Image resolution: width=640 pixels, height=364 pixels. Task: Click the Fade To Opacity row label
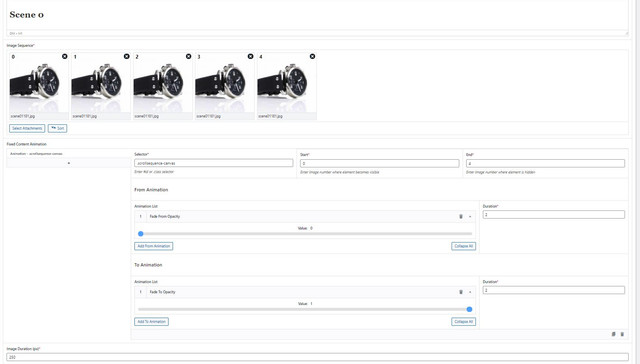tap(162, 292)
